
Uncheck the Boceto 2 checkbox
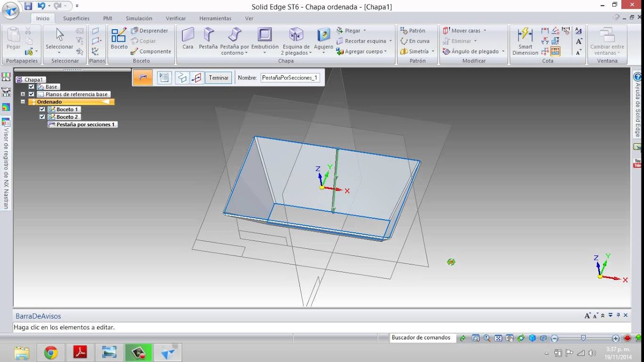pos(42,117)
